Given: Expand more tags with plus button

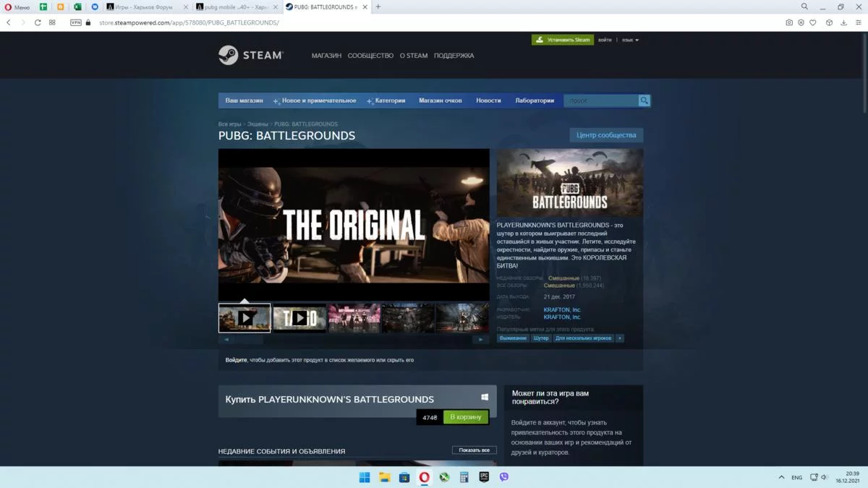Looking at the screenshot, I should (619, 338).
